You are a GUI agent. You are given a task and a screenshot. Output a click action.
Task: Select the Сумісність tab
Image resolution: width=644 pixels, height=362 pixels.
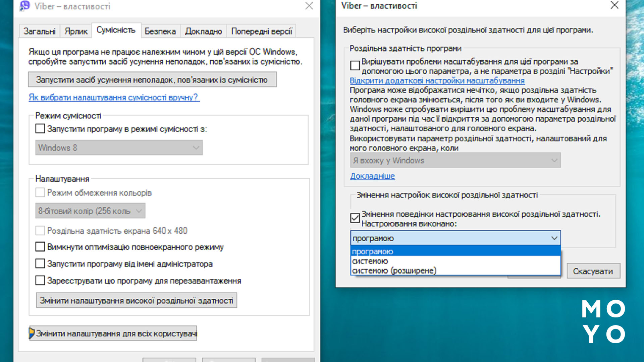point(116,30)
